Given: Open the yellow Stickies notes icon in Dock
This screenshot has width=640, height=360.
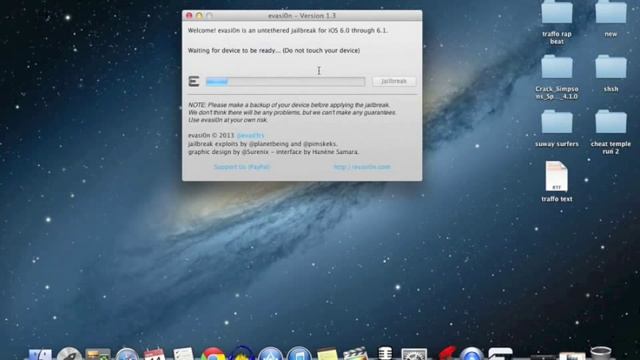Looking at the screenshot, I should pos(327,354).
